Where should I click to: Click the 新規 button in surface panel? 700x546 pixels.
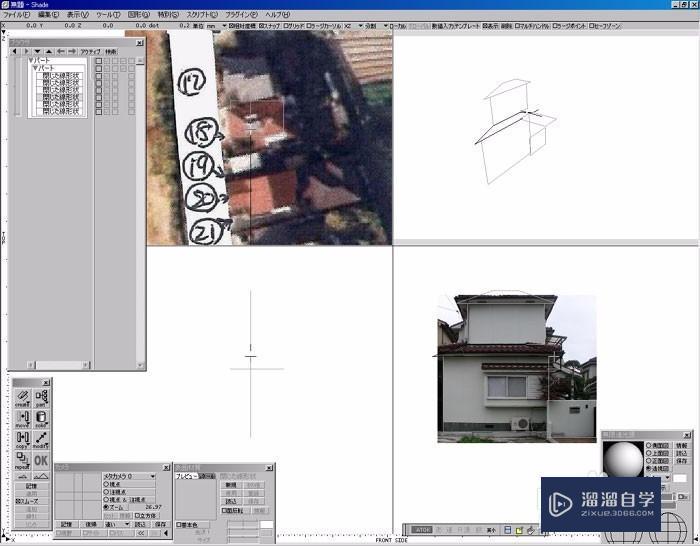click(x=231, y=485)
